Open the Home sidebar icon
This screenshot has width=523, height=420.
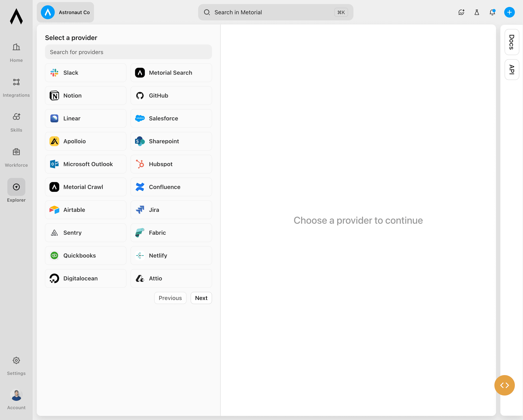pos(16,47)
